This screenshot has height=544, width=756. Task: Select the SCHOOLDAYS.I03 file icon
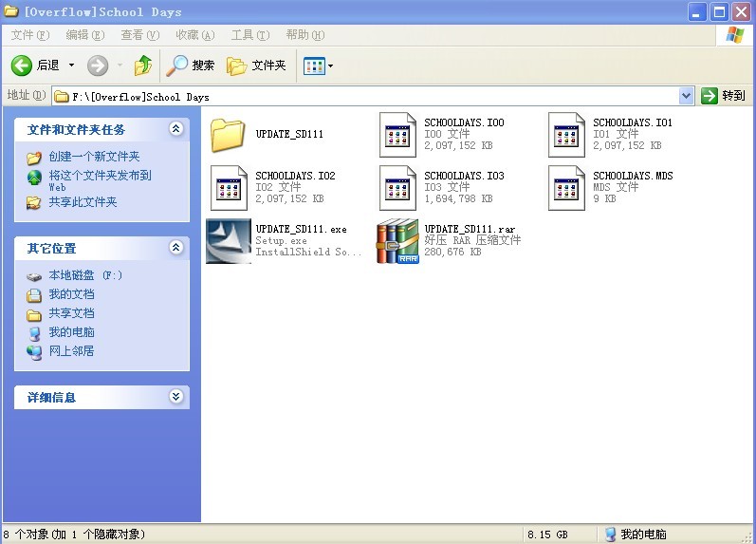click(397, 188)
